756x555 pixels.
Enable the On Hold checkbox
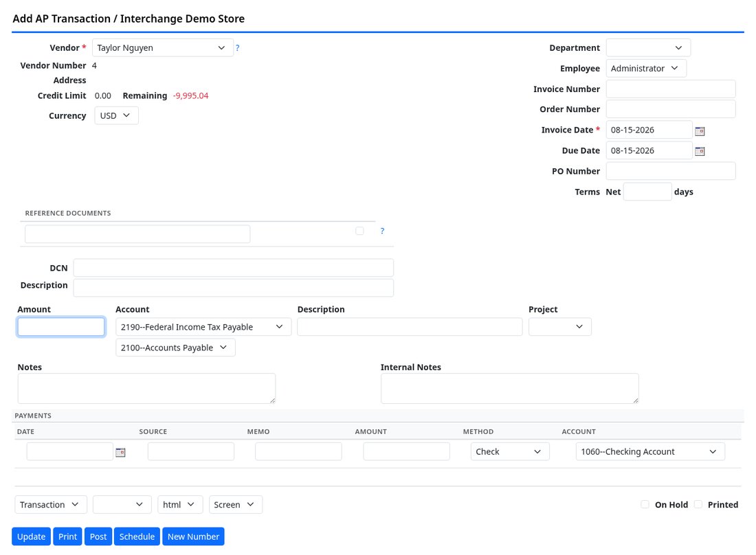click(x=645, y=504)
